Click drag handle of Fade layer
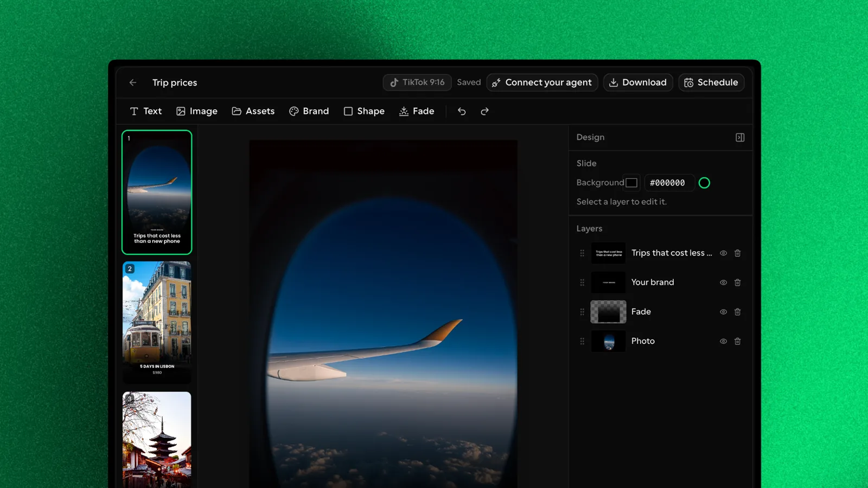 pos(582,312)
